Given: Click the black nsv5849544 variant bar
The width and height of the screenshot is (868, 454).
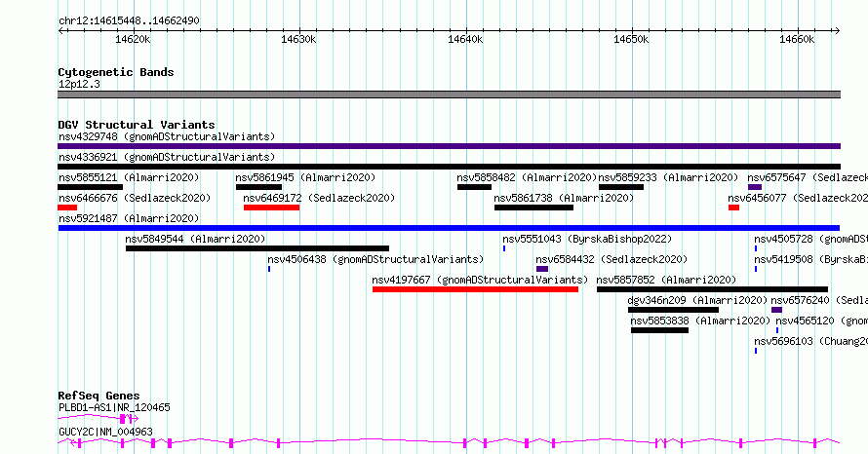Looking at the screenshot, I should click(x=257, y=248).
